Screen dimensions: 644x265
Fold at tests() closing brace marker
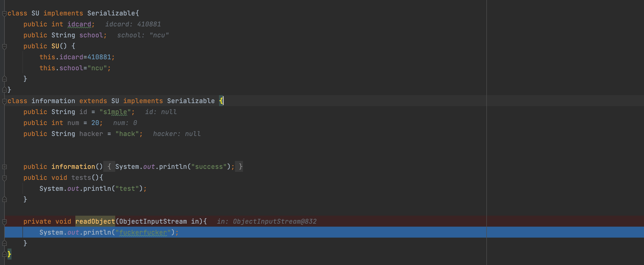pyautogui.click(x=4, y=199)
